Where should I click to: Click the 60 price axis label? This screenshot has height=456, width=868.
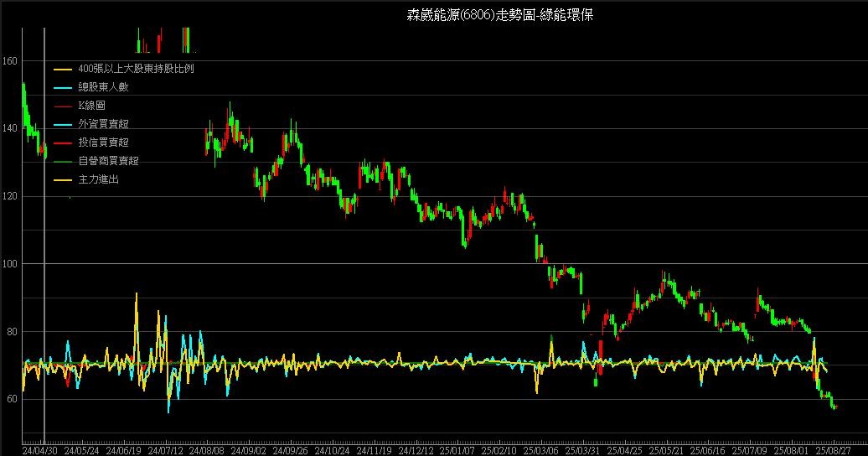pyautogui.click(x=12, y=400)
